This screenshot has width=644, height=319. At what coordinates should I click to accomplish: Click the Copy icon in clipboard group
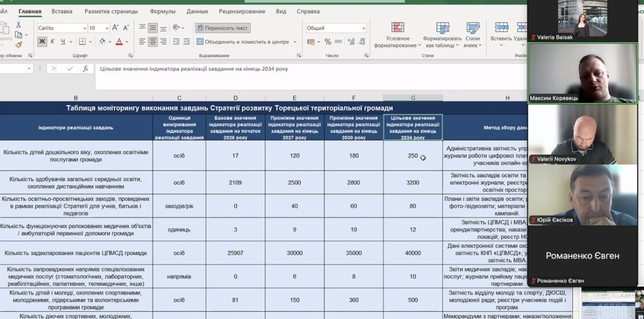(19, 35)
